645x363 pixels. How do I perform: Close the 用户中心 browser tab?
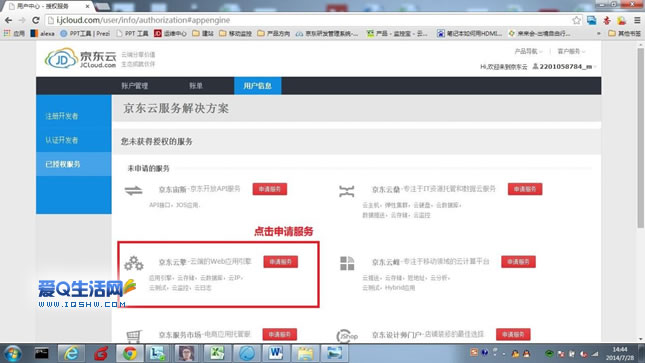87,6
